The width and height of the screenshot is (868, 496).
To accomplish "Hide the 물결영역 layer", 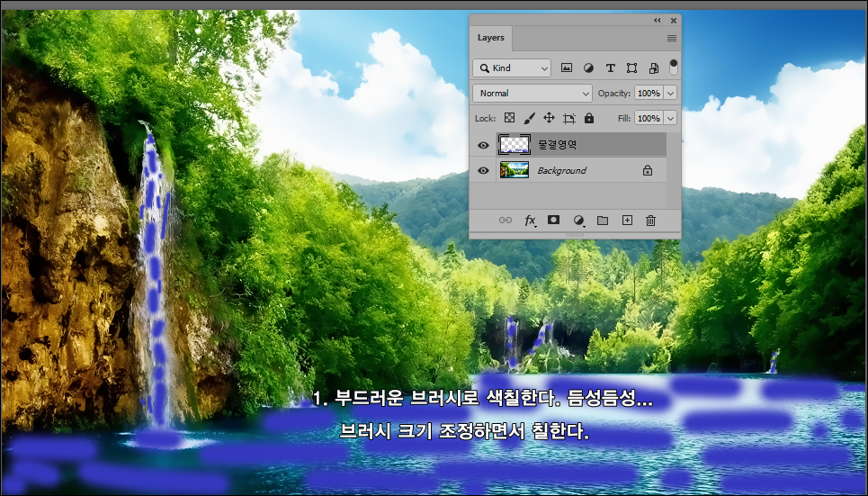I will pyautogui.click(x=483, y=145).
